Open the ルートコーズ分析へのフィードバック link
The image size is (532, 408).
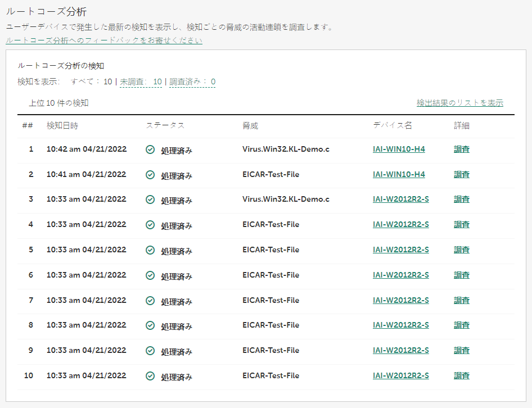coord(104,40)
